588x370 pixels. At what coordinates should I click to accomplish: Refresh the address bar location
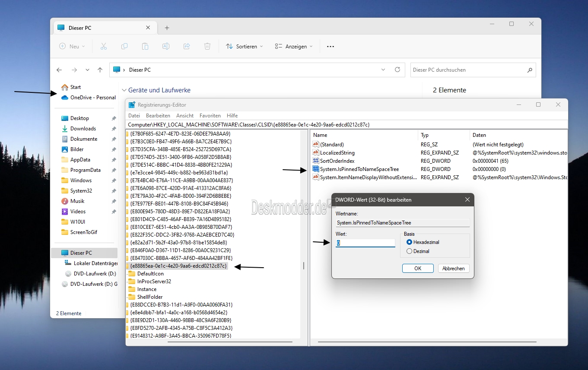tap(397, 70)
